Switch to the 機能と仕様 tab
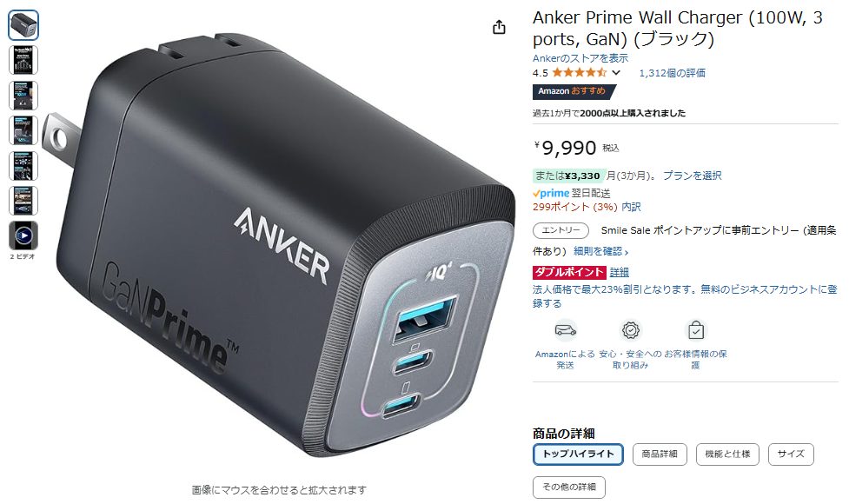Viewport: 849px width, 504px height. tap(727, 454)
